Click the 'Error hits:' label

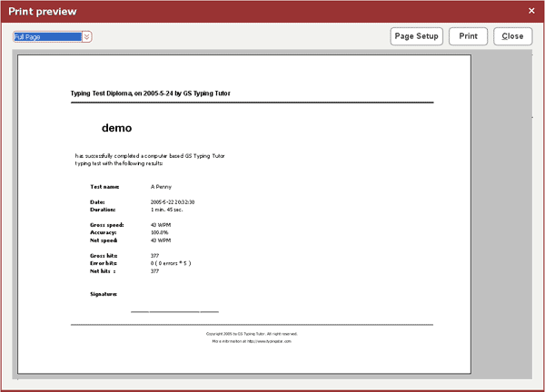pos(104,263)
